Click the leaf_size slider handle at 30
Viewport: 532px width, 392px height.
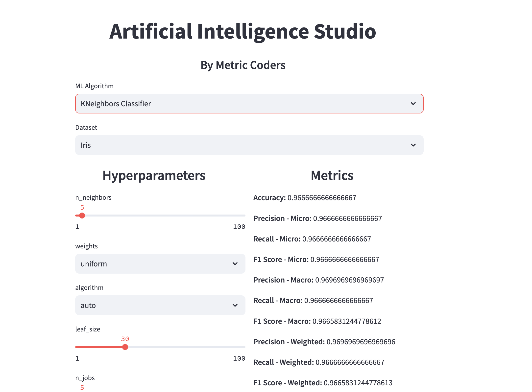pyautogui.click(x=125, y=347)
